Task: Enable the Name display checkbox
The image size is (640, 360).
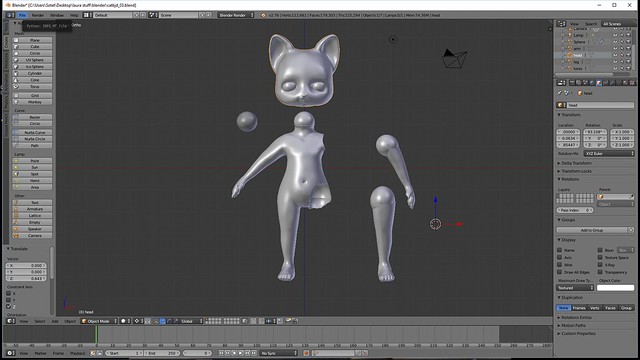Action: click(560, 250)
